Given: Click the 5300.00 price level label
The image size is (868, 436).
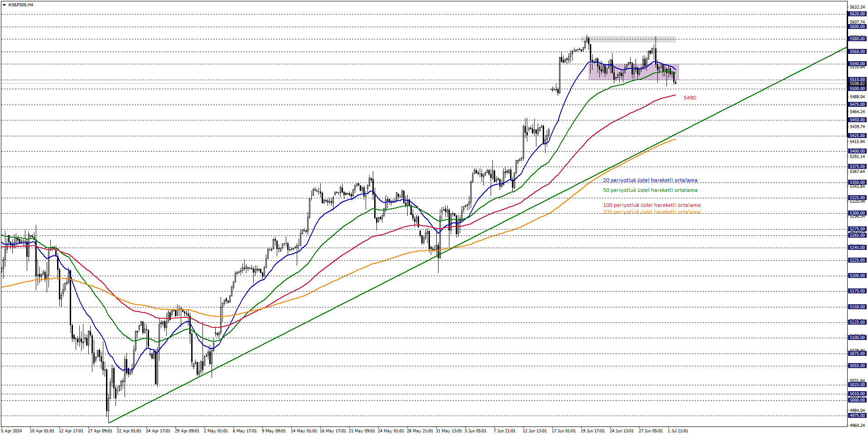Looking at the screenshot, I should click(x=857, y=213).
